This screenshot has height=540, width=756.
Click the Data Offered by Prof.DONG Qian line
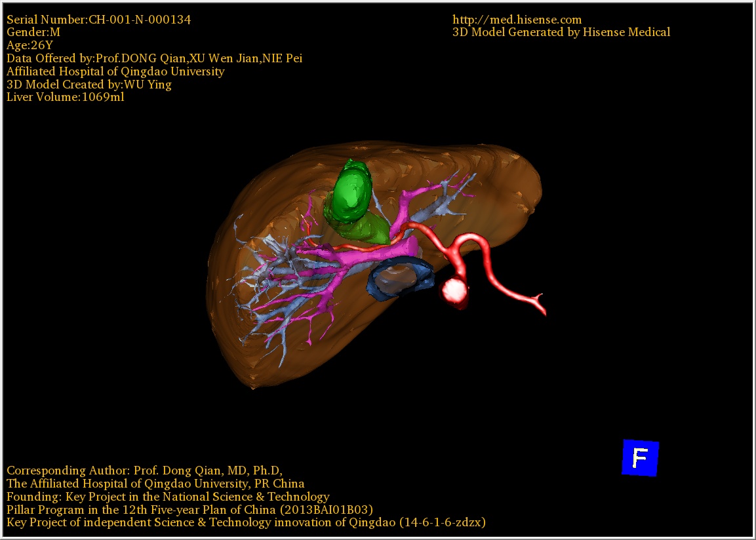coord(154,58)
